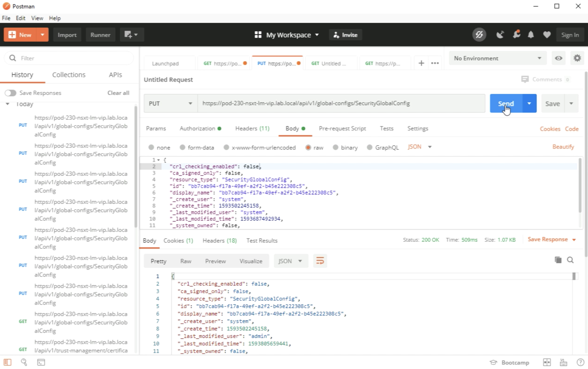The image size is (588, 369).
Task: Click the wrench settings icon in header
Action: pos(516,35)
